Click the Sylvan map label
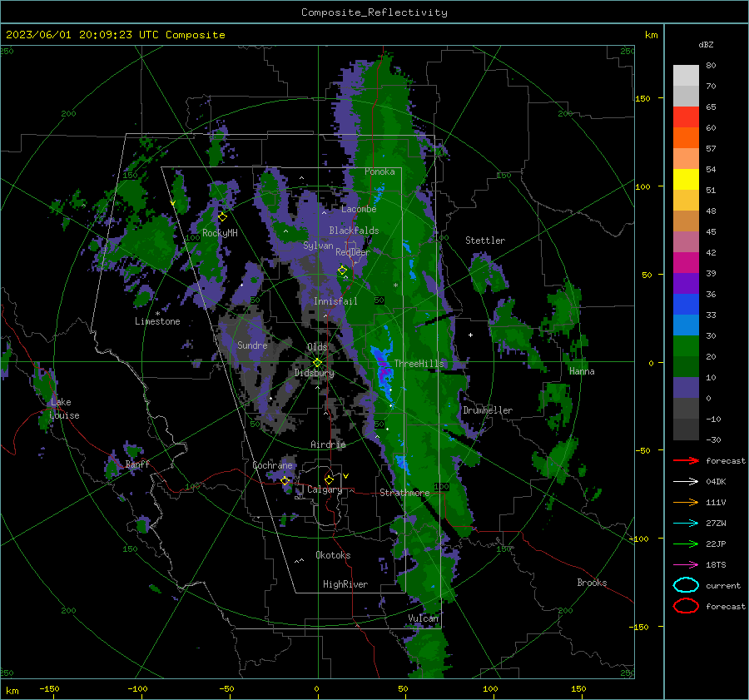This screenshot has height=700, width=749. point(318,246)
